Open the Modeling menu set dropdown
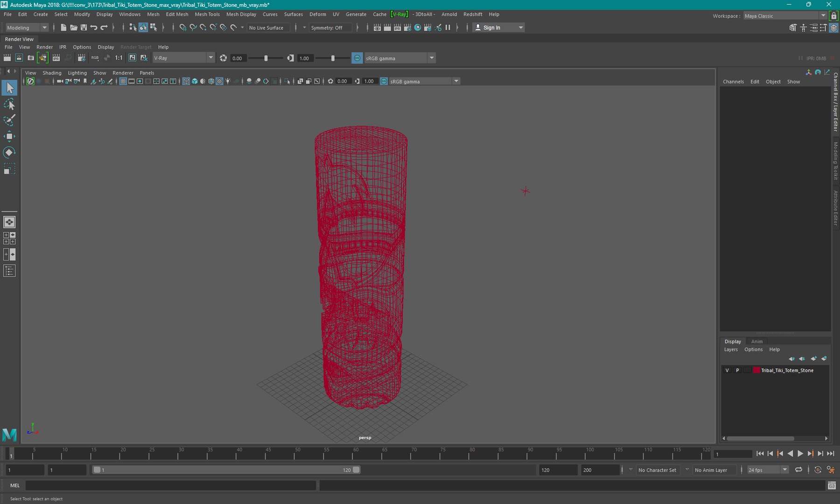Image resolution: width=840 pixels, height=504 pixels. point(27,28)
